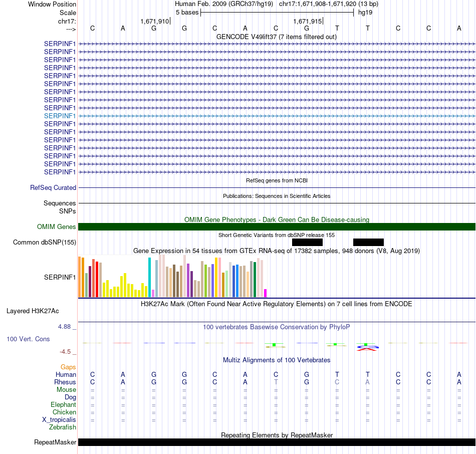Click the GENCODE V49lift37 track title
Image resolution: width=476 pixels, height=454 pixels.
277,37
